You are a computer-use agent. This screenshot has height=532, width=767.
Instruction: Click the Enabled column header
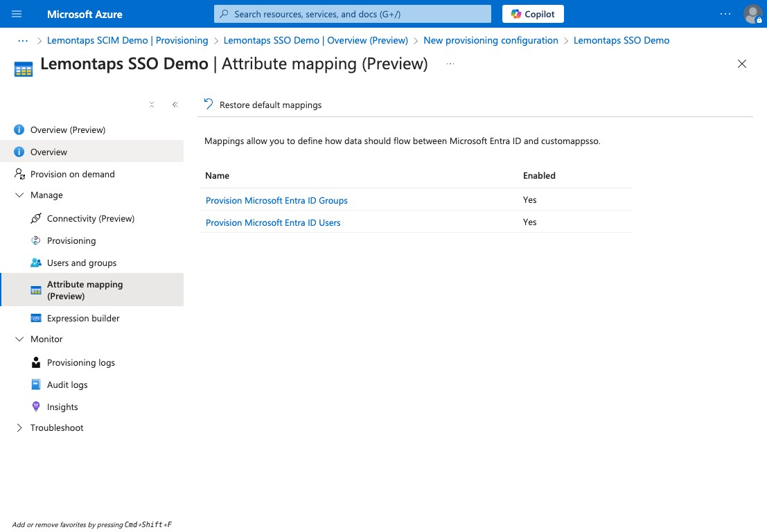[539, 175]
